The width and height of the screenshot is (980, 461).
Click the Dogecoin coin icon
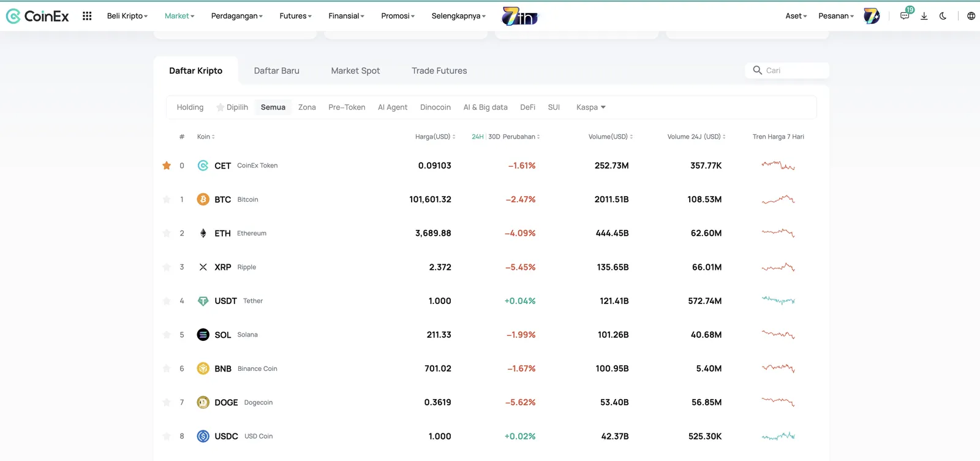(203, 402)
